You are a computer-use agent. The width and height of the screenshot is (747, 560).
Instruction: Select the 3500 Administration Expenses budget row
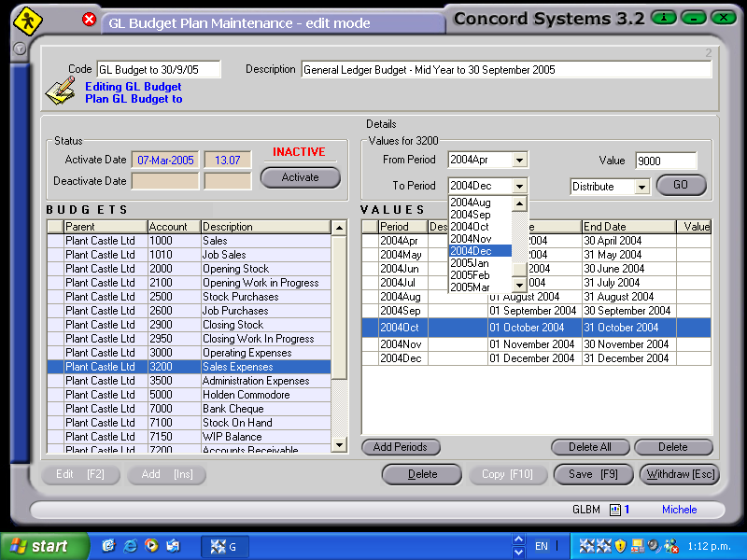[x=187, y=380]
